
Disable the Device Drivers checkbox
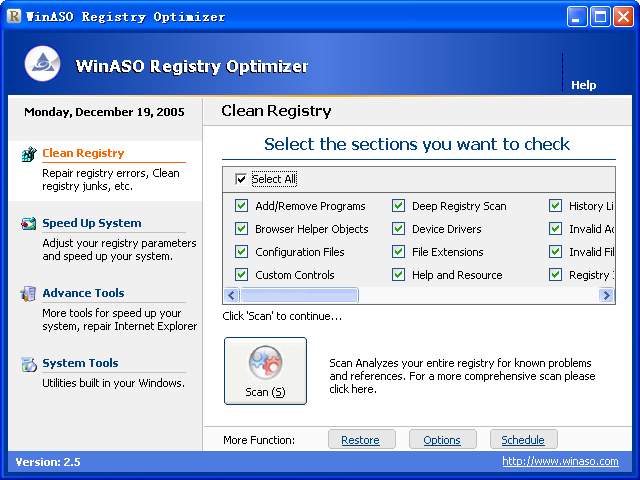[x=398, y=229]
